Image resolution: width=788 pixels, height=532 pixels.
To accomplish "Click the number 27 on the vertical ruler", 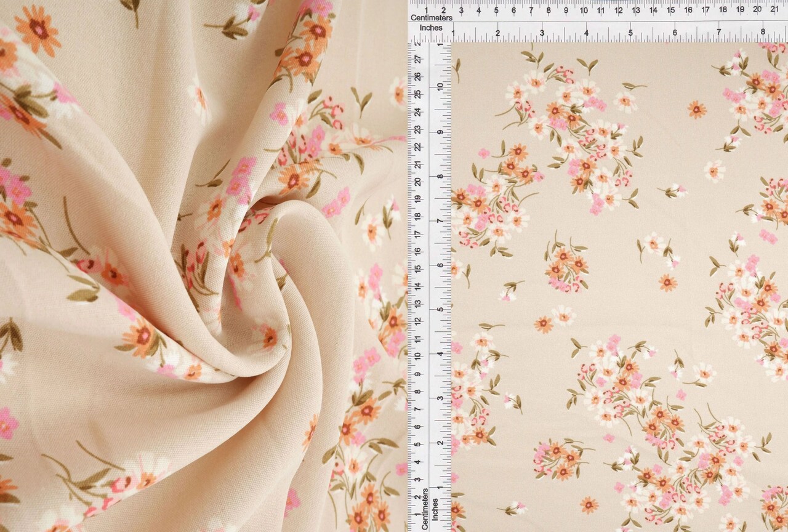I will 419,61.
